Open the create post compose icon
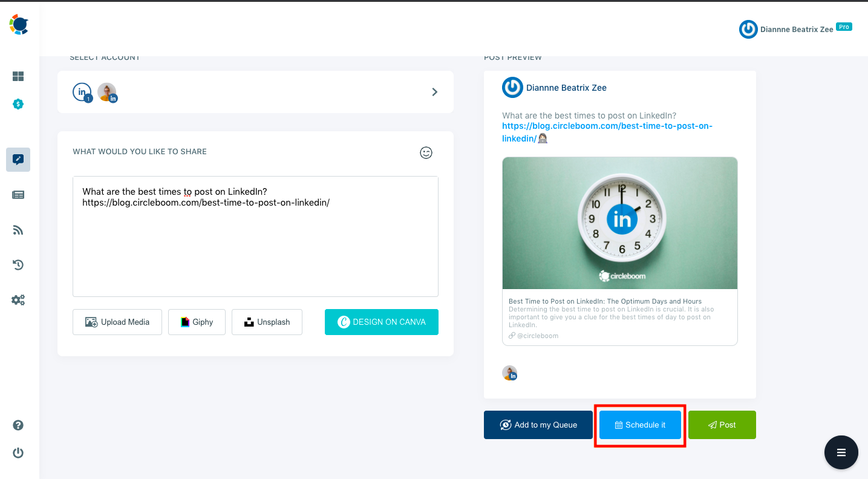868x479 pixels. tap(18, 160)
